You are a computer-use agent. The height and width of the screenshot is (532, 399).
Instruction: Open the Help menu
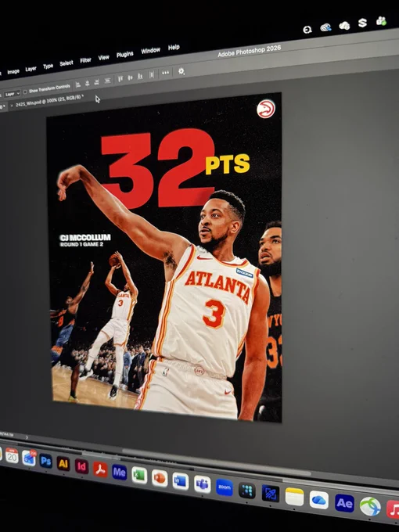click(x=174, y=47)
